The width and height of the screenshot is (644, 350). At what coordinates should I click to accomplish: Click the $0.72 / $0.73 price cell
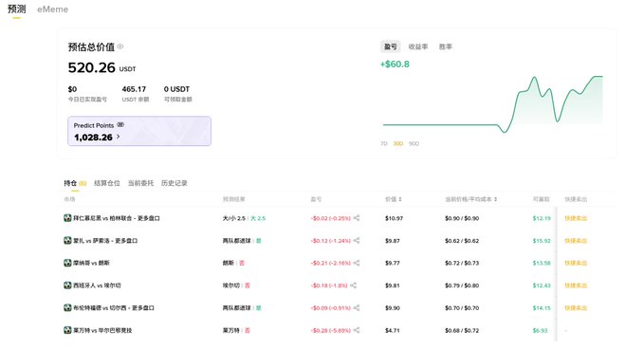click(462, 263)
